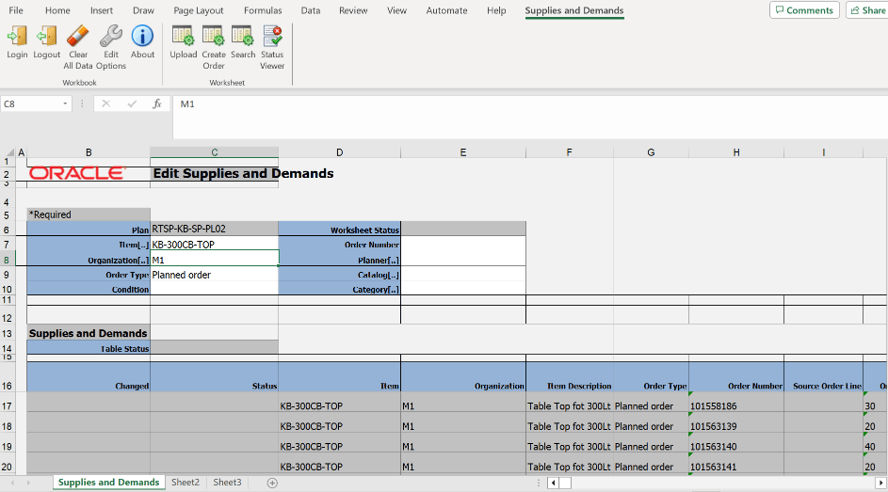Click the horizontal scrollbar left arrow
Viewport: 888px width, 492px height.
click(x=553, y=483)
